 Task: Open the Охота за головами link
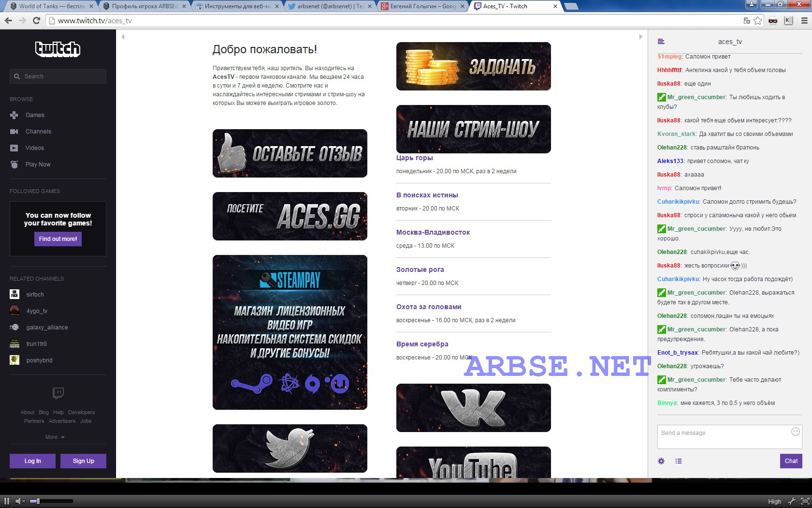pos(429,307)
